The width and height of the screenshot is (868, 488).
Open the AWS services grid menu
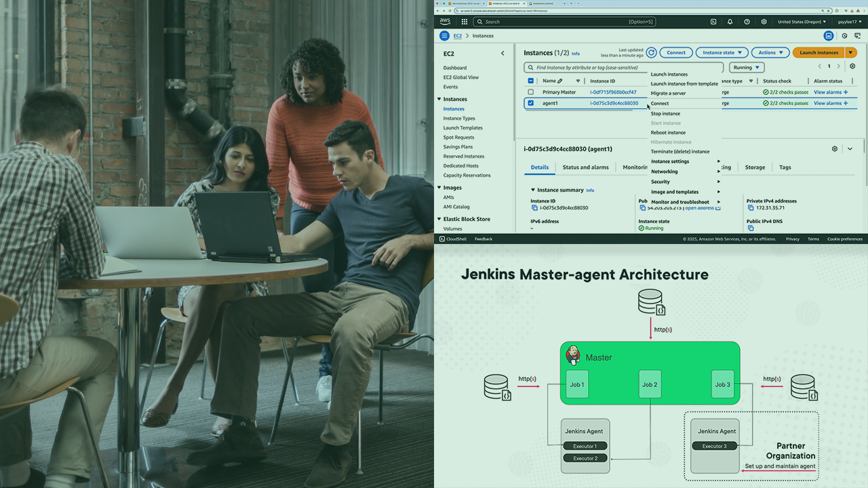point(465,22)
